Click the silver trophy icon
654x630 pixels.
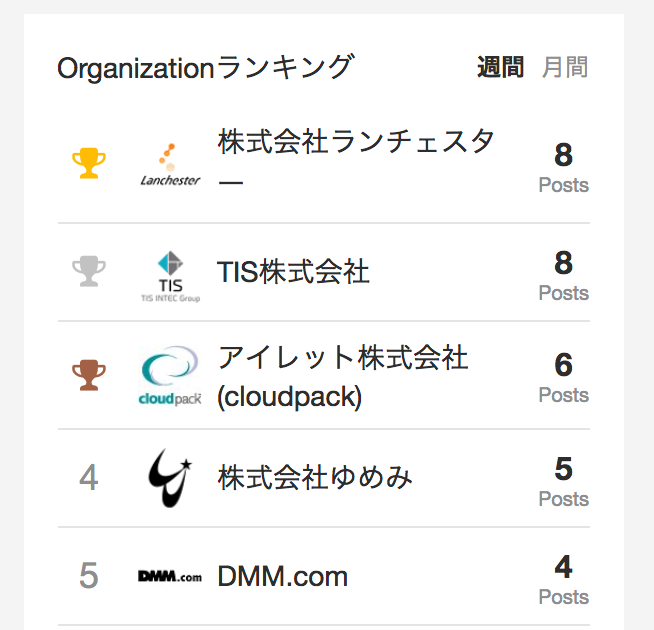(88, 271)
